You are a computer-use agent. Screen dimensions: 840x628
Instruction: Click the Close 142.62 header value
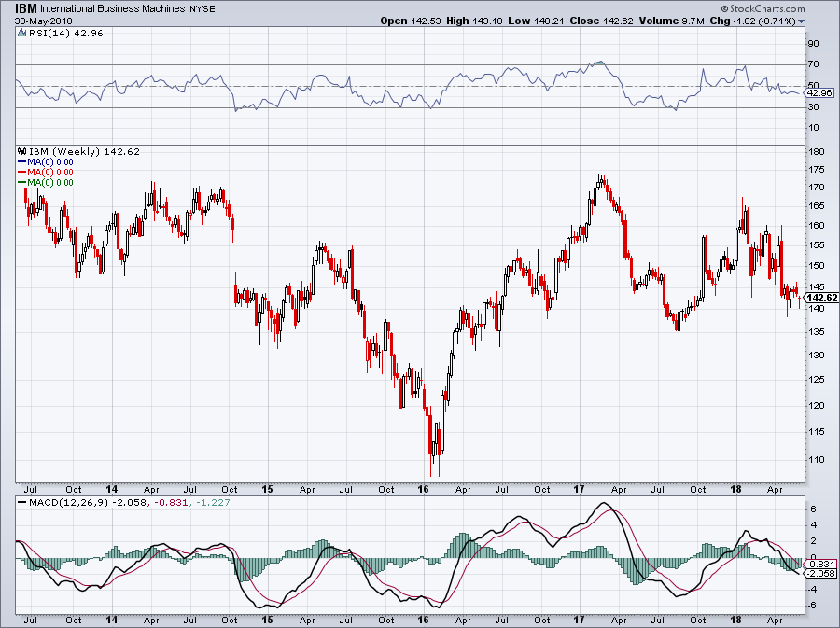click(x=603, y=21)
